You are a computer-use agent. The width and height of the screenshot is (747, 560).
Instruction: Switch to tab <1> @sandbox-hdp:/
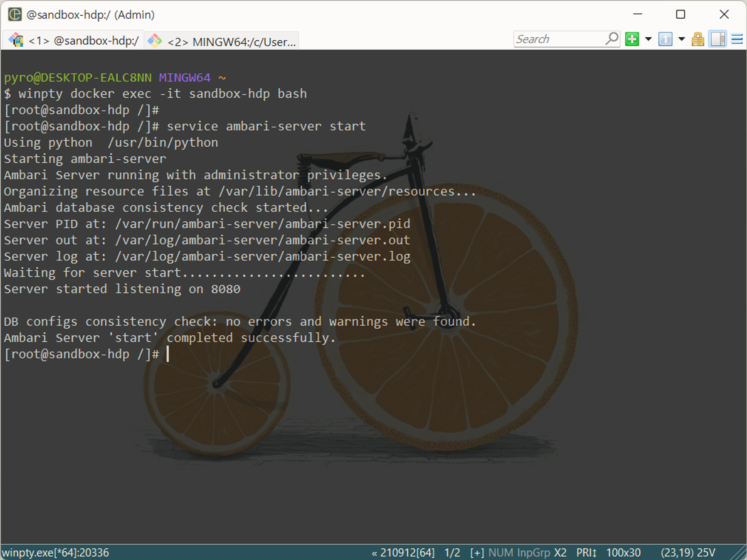[x=74, y=40]
